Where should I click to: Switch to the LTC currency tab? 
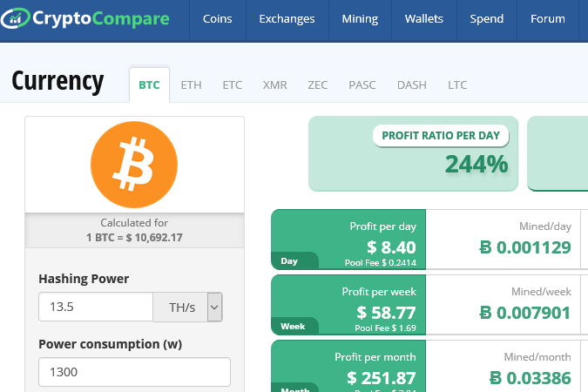coord(457,85)
